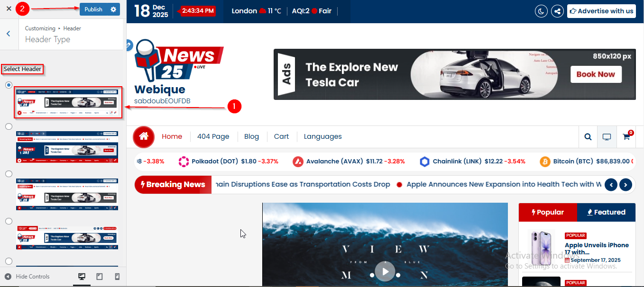This screenshot has height=287, width=644.
Task: Open the search magnifier icon
Action: [588, 137]
